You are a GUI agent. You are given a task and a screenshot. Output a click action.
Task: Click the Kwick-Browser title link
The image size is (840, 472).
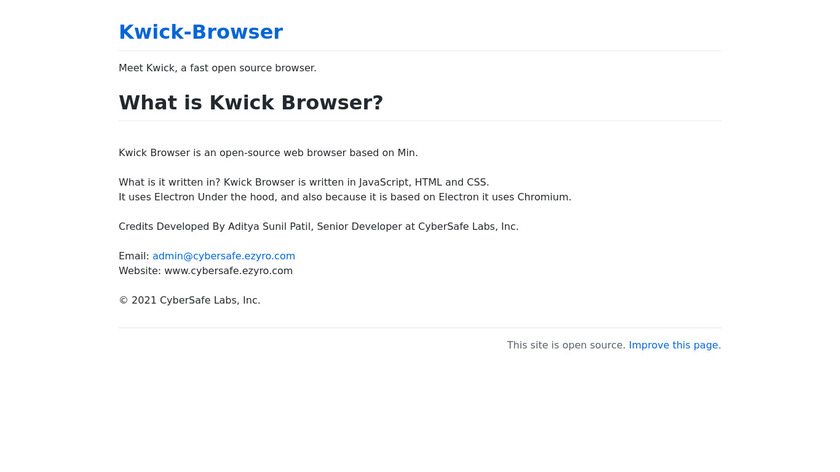(x=200, y=32)
